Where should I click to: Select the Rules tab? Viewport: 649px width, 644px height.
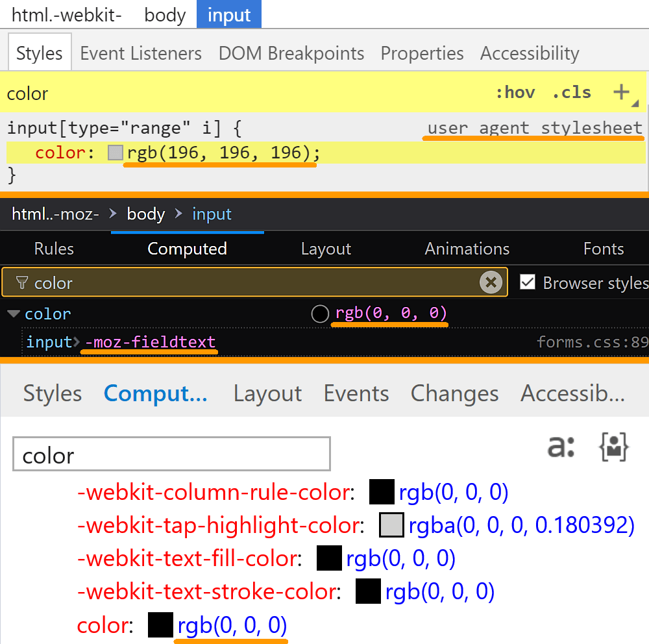click(54, 249)
